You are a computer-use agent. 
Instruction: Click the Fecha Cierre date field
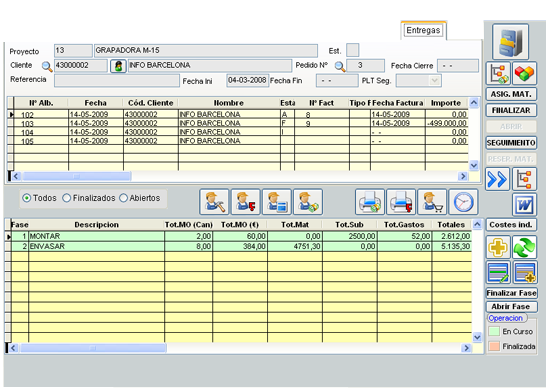(458, 66)
